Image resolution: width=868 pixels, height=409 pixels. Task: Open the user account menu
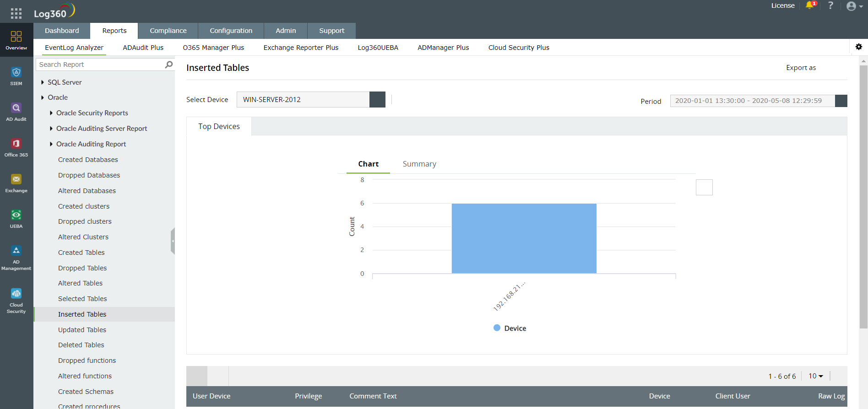(x=854, y=6)
